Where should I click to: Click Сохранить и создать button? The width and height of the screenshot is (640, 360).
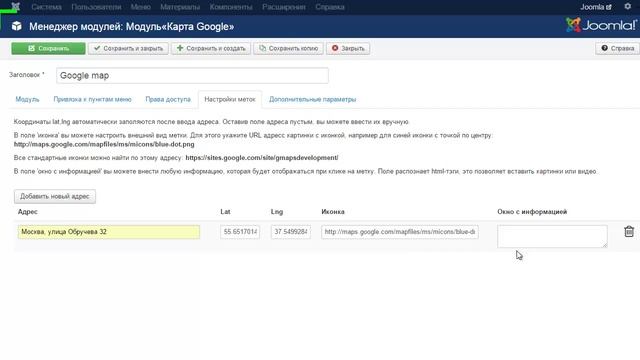coord(211,48)
